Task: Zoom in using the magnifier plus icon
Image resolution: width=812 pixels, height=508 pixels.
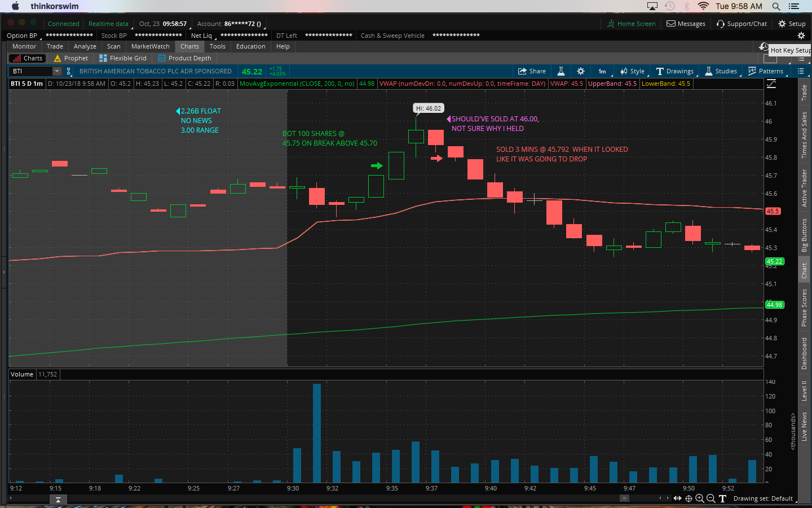Action: coord(700,498)
